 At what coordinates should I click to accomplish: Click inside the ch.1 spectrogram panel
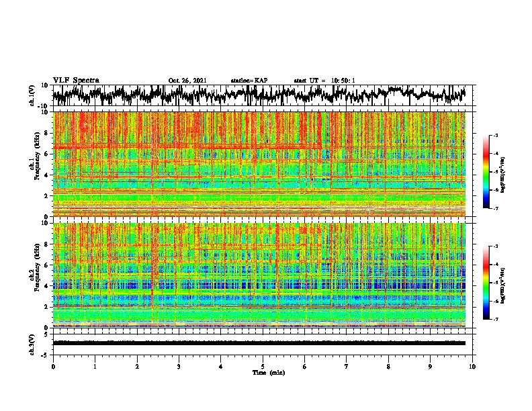coord(259,164)
